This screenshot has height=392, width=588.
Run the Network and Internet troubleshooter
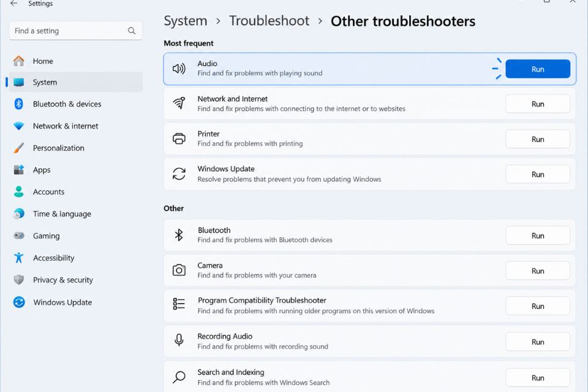pos(538,104)
